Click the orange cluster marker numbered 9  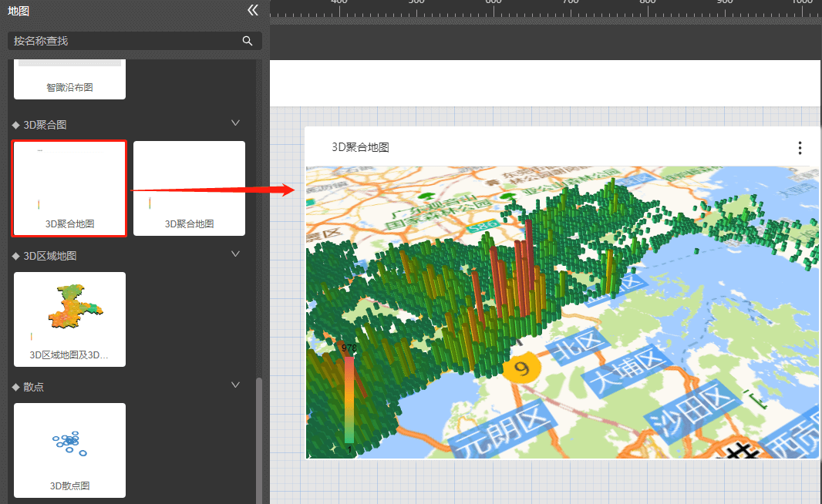click(522, 368)
